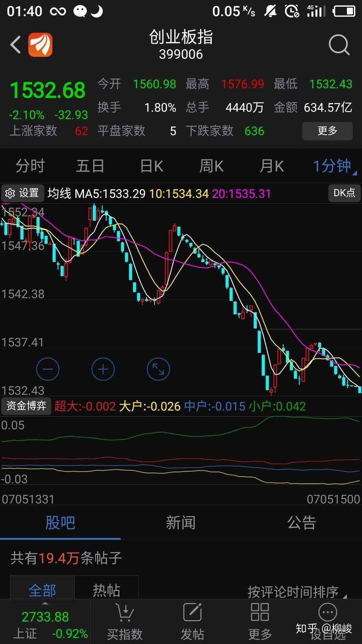
Task: Tap the 超大:-0.002 indicator value
Action: (x=85, y=406)
